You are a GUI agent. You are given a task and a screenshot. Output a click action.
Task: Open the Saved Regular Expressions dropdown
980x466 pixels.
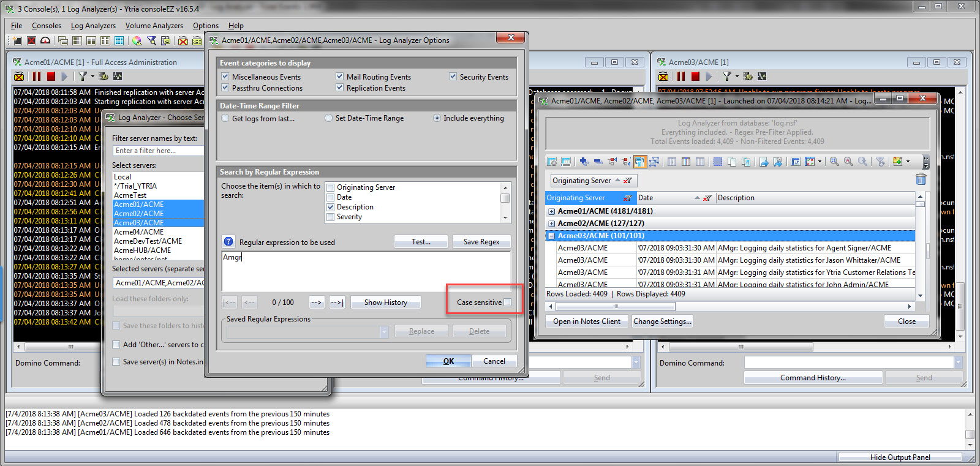click(x=384, y=331)
